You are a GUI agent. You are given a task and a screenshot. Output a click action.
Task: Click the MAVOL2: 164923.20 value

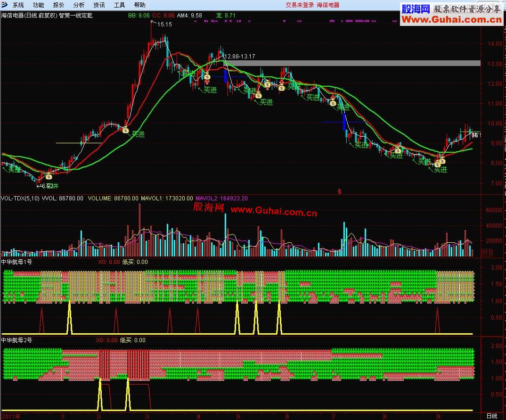pyautogui.click(x=222, y=198)
